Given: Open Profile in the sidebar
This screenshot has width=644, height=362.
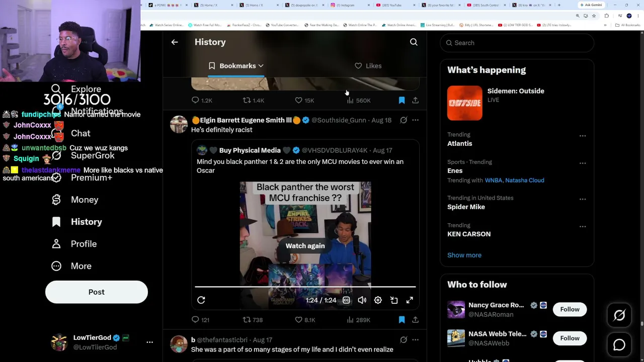Looking at the screenshot, I should click(x=74, y=244).
